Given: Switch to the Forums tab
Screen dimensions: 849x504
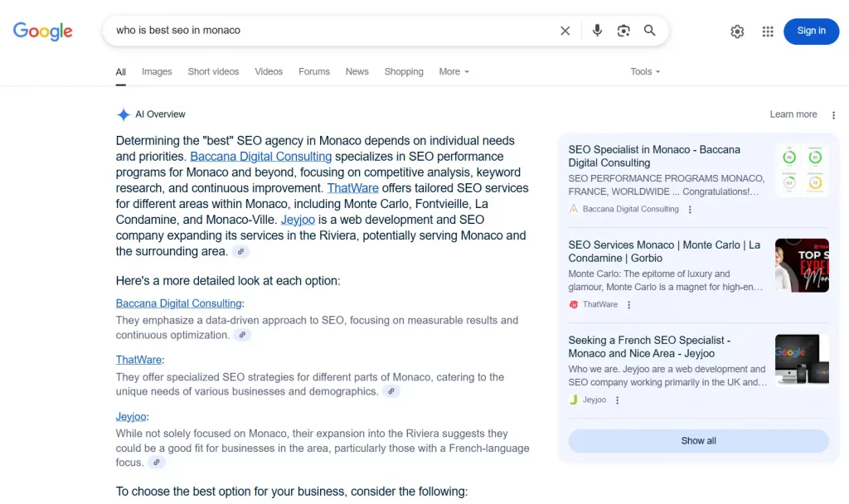Looking at the screenshot, I should point(314,71).
